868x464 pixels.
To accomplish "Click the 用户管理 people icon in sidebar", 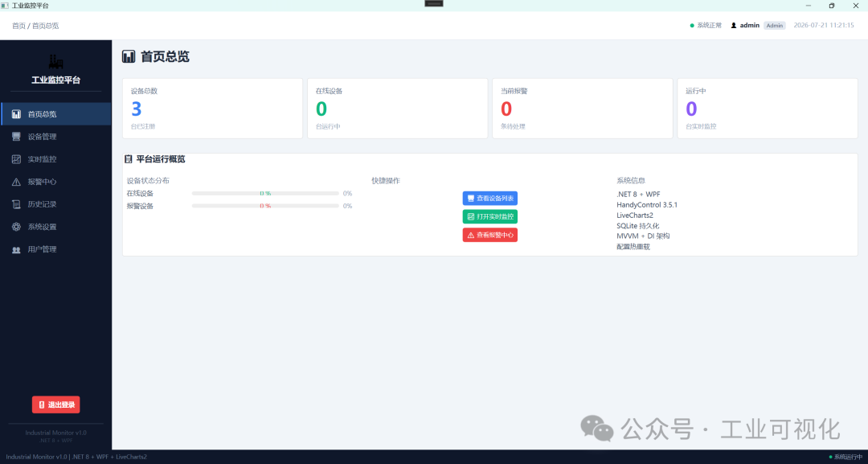I will pos(16,250).
